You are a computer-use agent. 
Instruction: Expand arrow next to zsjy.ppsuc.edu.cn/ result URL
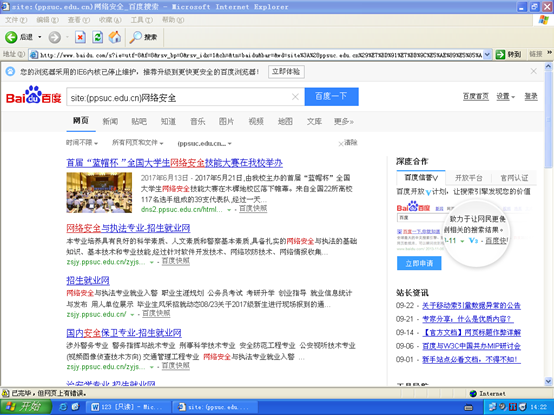tap(132, 314)
